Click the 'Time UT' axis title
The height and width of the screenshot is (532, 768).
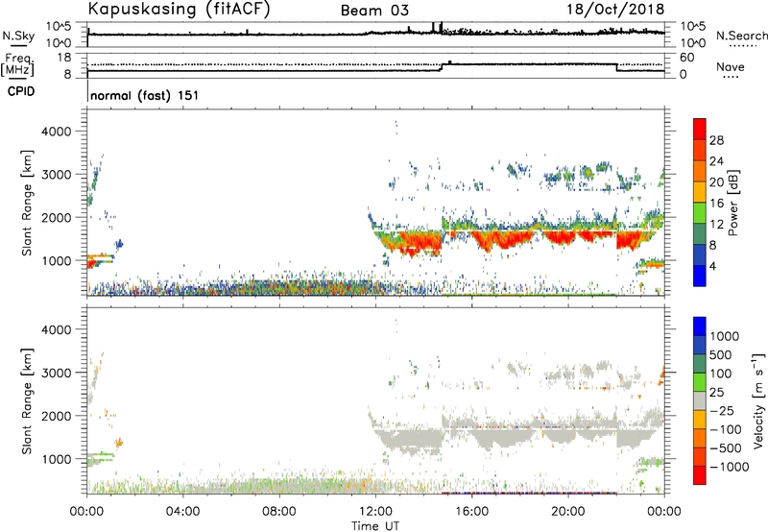375,526
